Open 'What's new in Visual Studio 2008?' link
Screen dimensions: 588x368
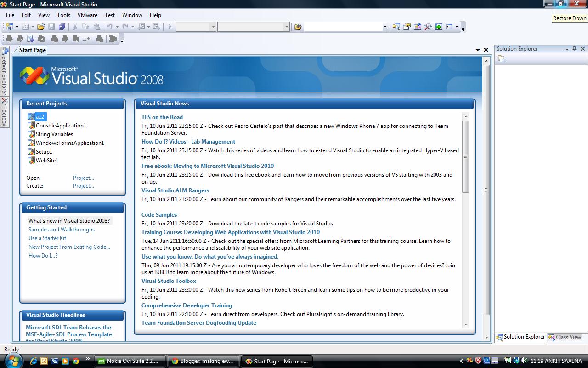tap(69, 221)
